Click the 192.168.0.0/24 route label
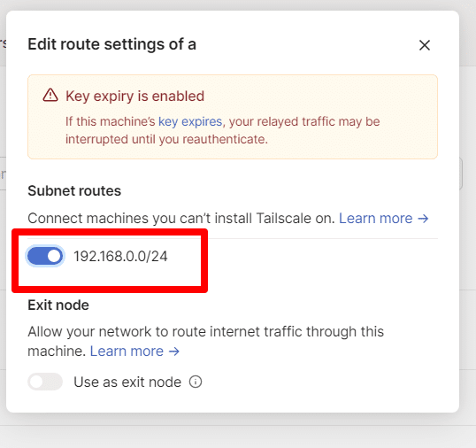 (120, 257)
